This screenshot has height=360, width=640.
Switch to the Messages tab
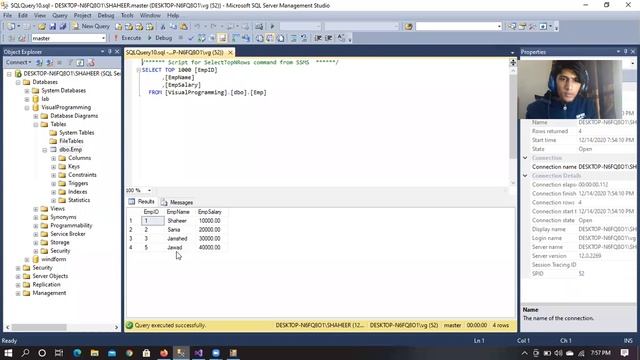click(177, 202)
